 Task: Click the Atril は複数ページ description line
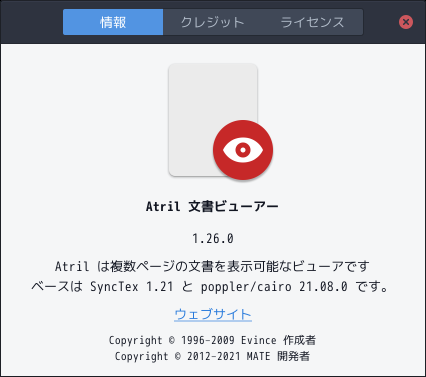212,266
